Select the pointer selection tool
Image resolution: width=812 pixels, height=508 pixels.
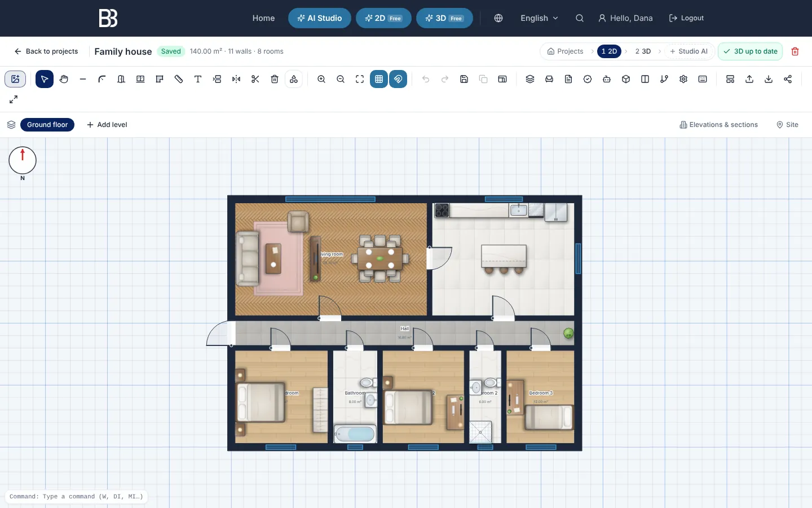[x=45, y=79]
